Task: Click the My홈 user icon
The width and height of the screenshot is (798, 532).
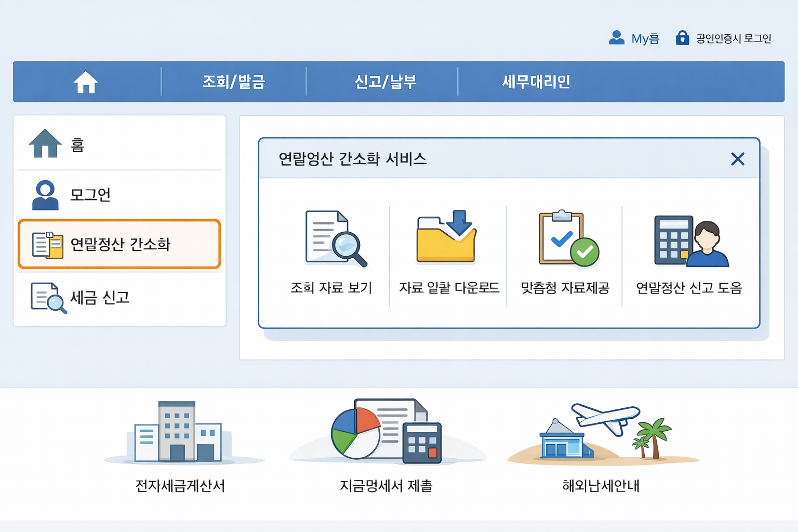Action: click(x=617, y=38)
